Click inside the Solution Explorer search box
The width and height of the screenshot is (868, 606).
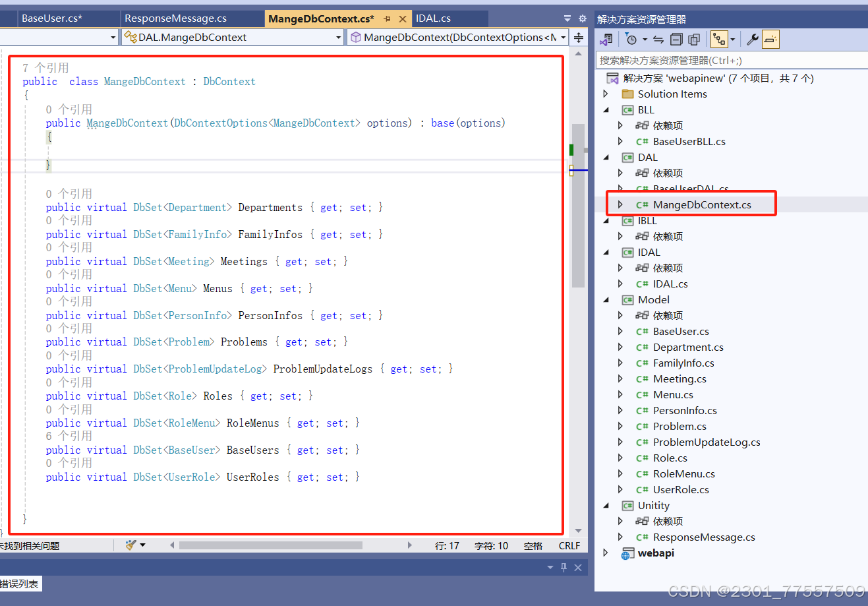pos(725,60)
